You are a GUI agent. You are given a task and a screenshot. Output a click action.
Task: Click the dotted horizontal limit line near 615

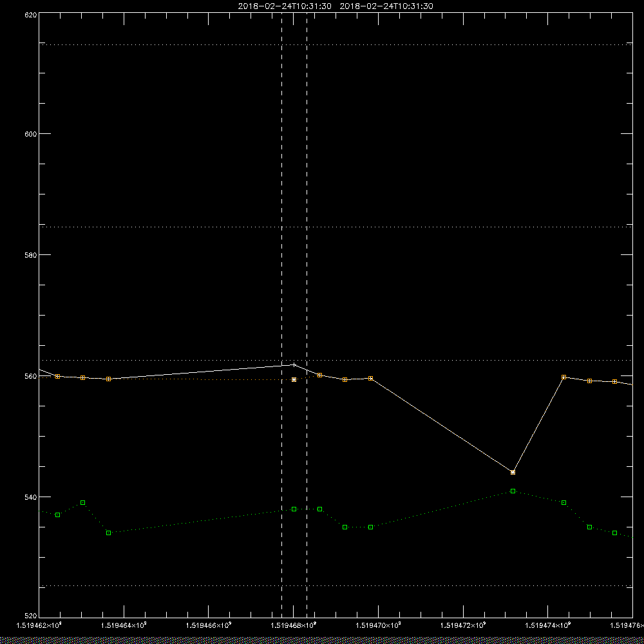pos(336,44)
